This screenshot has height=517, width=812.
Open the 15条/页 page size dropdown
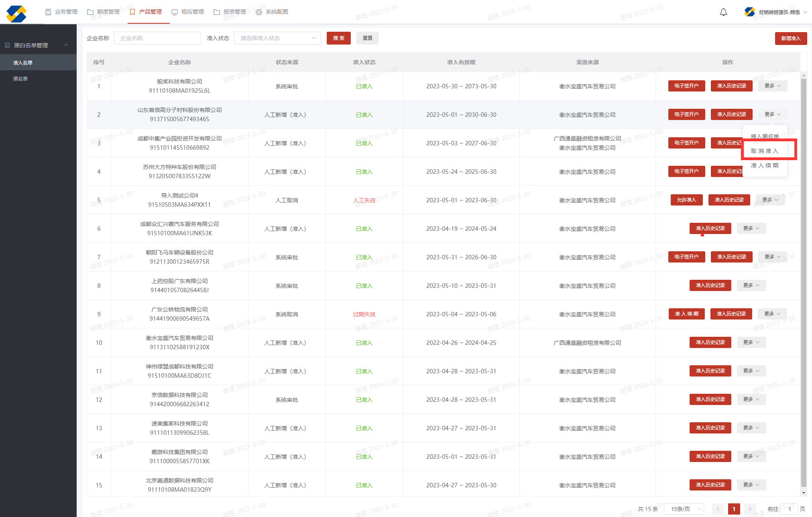(x=684, y=509)
